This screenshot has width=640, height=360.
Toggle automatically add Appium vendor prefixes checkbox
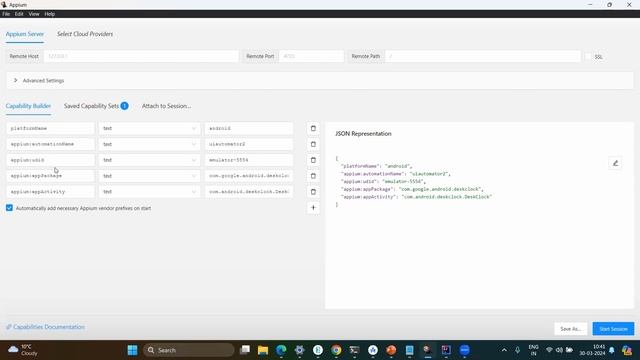point(9,208)
